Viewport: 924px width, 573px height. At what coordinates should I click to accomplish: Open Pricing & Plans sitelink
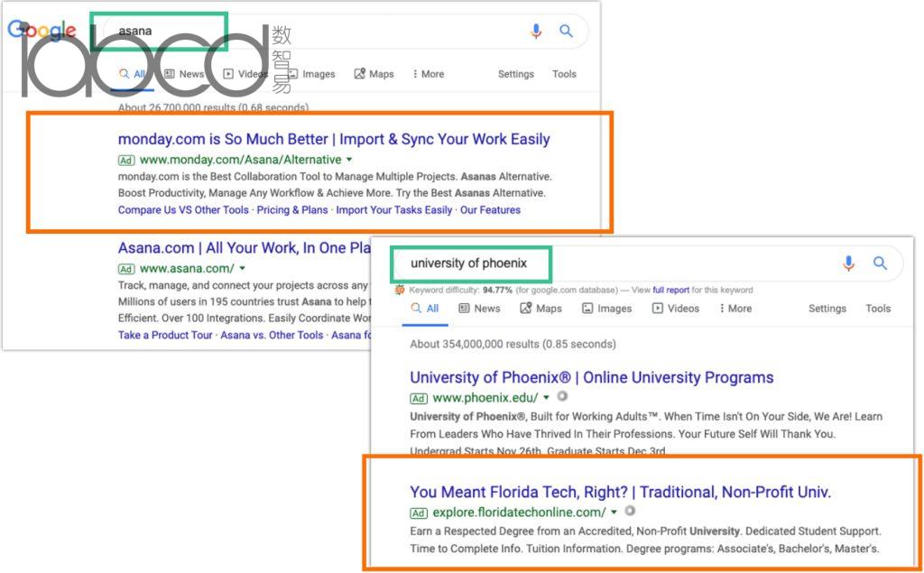[x=292, y=210]
